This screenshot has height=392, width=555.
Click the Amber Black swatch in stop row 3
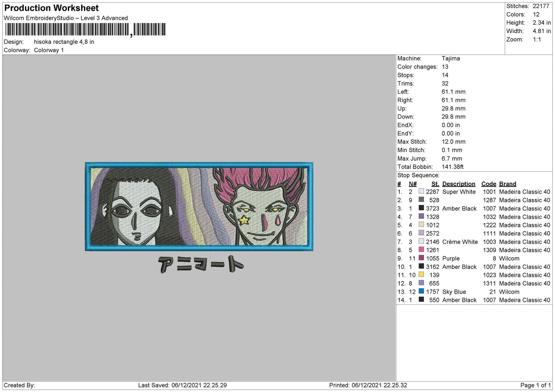click(421, 208)
